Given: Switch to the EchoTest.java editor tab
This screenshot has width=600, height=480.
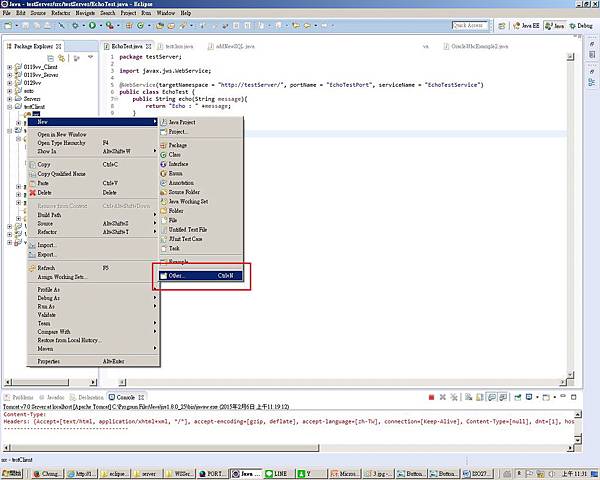Looking at the screenshot, I should 127,46.
